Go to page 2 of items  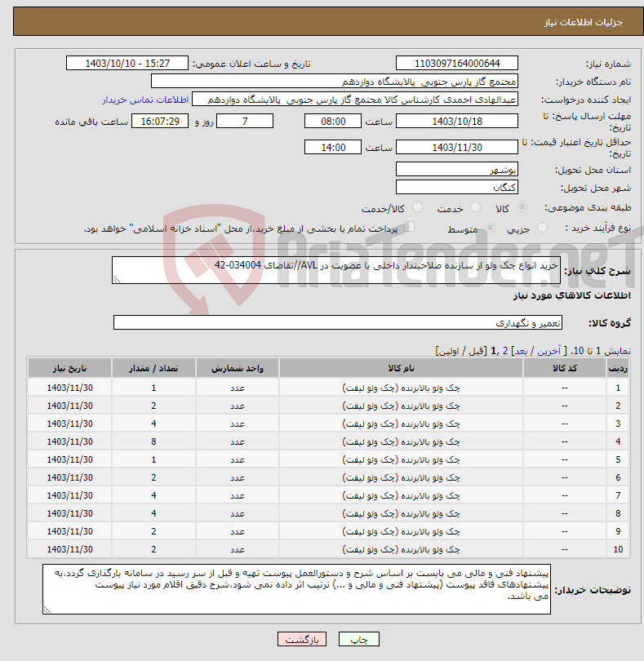click(505, 351)
